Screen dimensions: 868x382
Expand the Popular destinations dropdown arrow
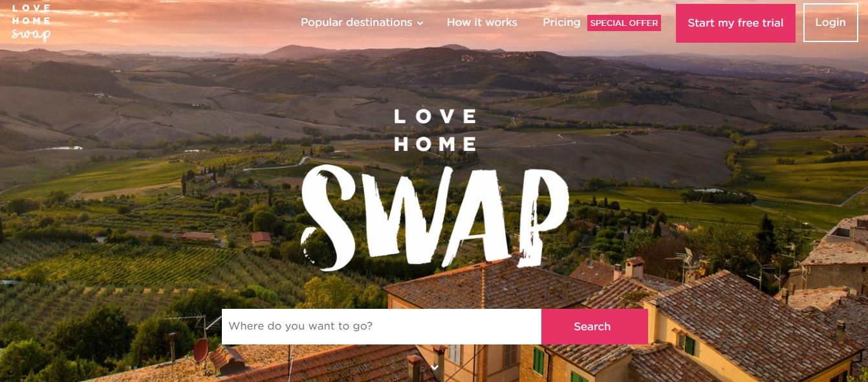[x=420, y=23]
